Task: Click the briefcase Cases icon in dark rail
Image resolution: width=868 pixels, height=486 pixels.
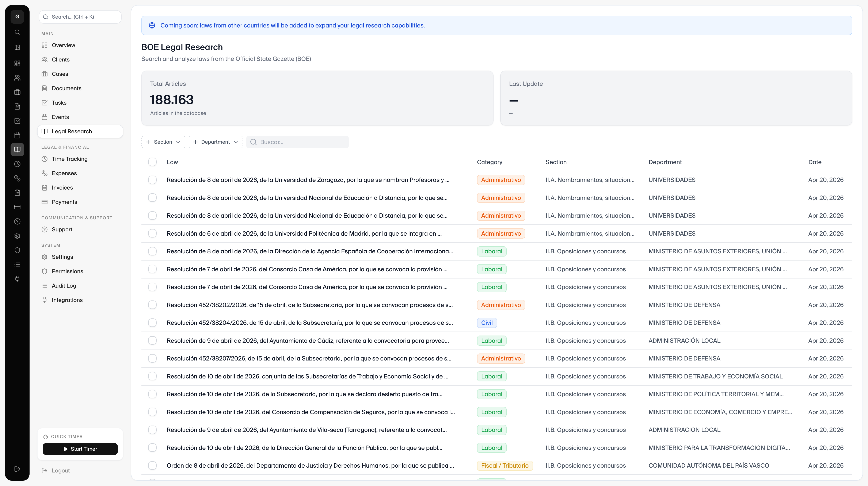Action: 17,92
